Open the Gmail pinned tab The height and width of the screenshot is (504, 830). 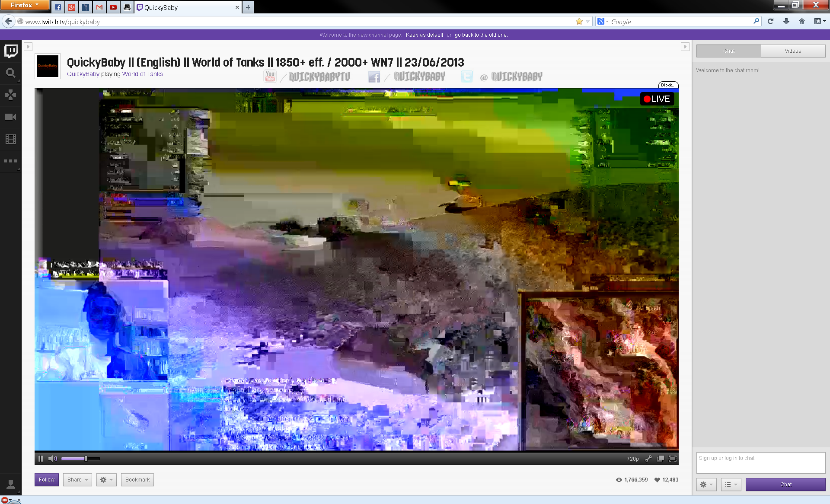pos(99,7)
